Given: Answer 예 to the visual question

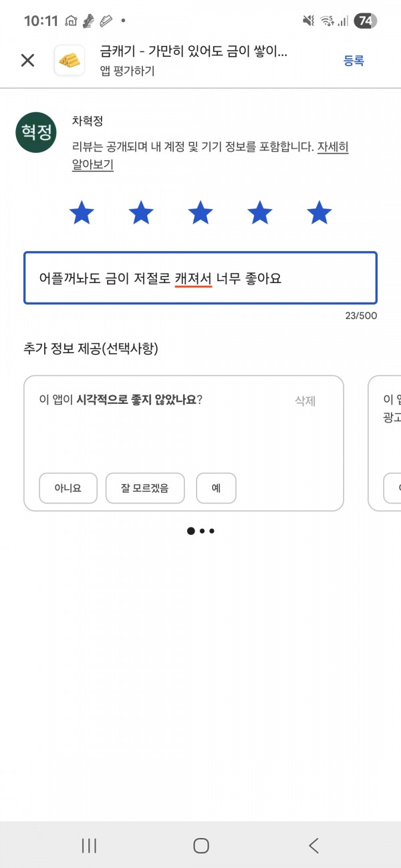Looking at the screenshot, I should click(216, 488).
